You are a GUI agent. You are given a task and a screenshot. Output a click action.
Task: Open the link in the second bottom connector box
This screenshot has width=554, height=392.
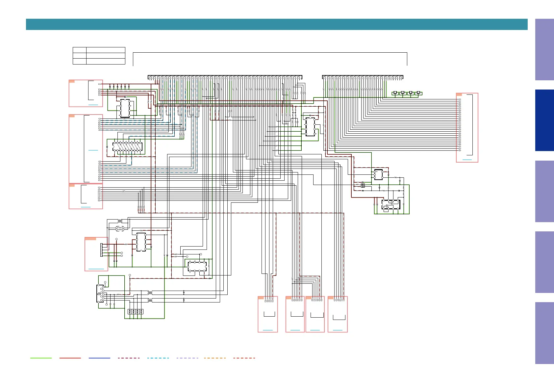(295, 330)
